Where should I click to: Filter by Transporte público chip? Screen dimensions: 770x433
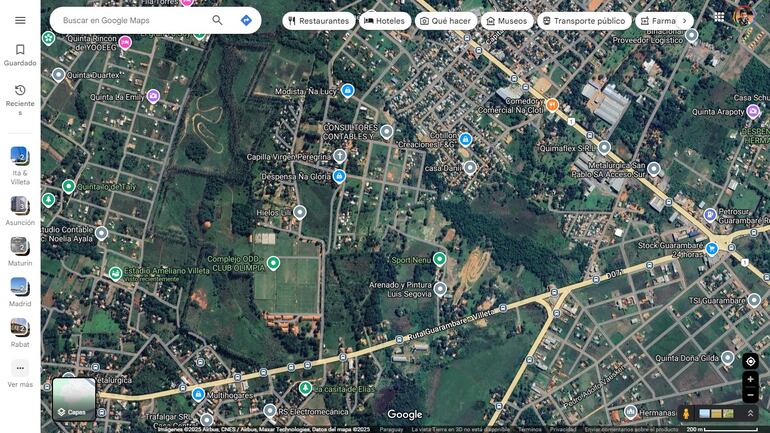583,20
